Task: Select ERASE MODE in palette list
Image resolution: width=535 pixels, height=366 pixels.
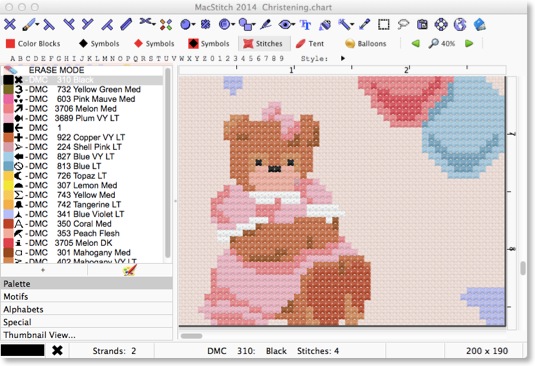Action: click(83, 70)
